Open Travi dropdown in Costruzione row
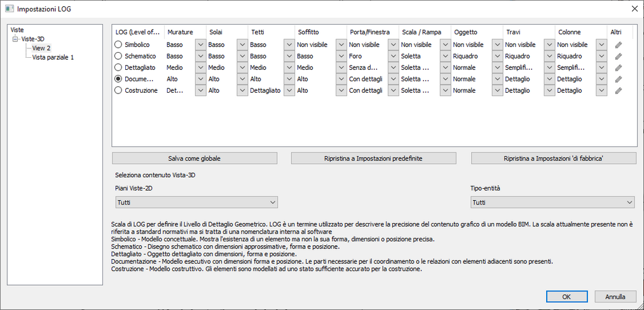644x310 pixels. tap(549, 91)
